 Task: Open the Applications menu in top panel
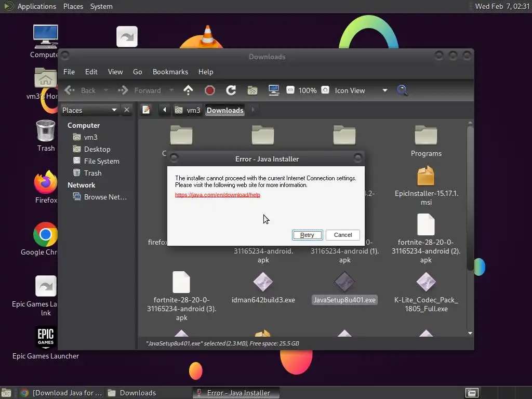(37, 6)
